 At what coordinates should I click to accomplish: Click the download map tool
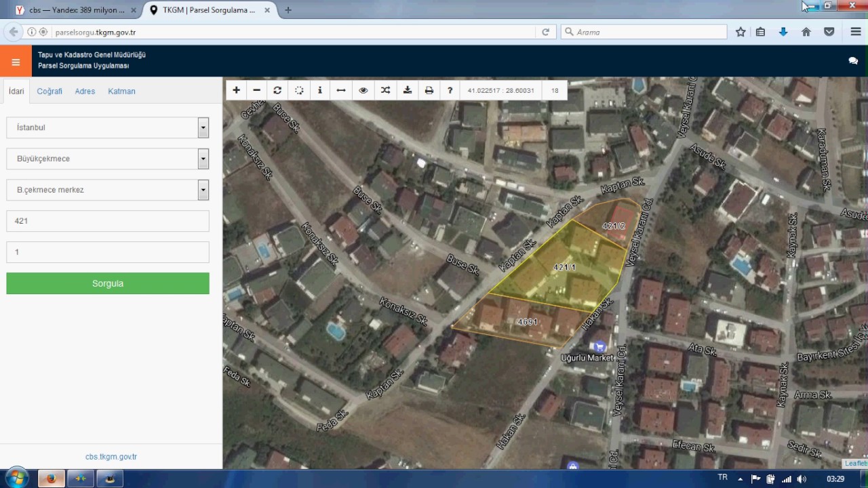[407, 90]
